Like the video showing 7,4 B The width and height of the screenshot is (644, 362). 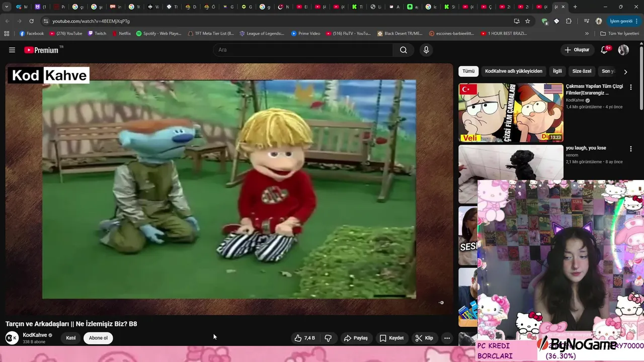[305, 338]
